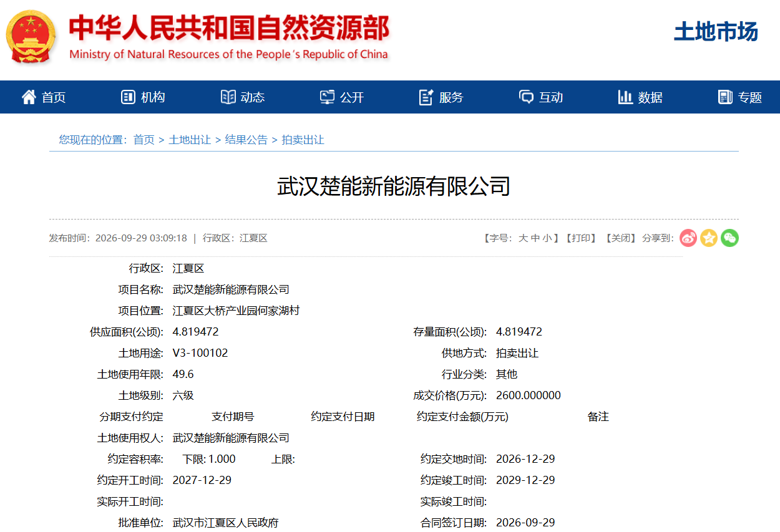Go to 拍卖出让 breadcrumb link
The height and width of the screenshot is (532, 780).
303,140
